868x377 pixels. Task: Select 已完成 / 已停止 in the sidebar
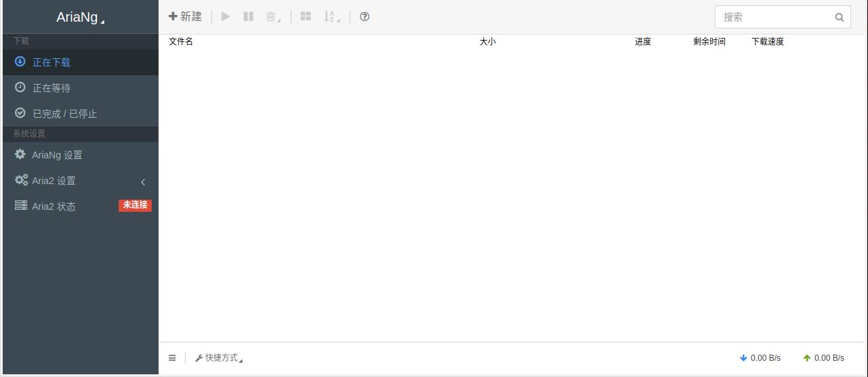point(80,114)
